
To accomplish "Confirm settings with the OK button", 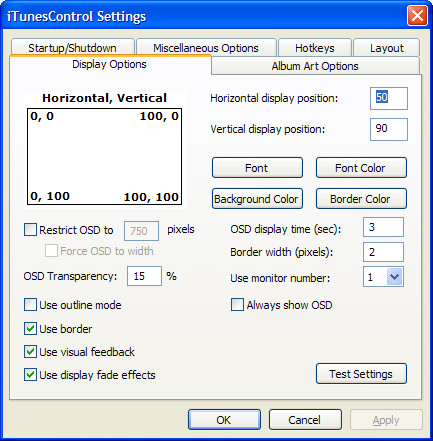I will 224,420.
